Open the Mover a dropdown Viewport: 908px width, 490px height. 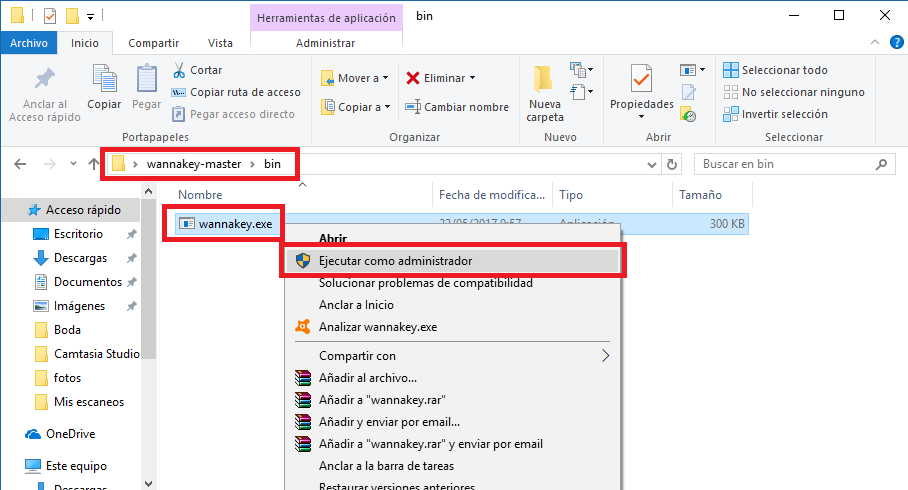[354, 78]
